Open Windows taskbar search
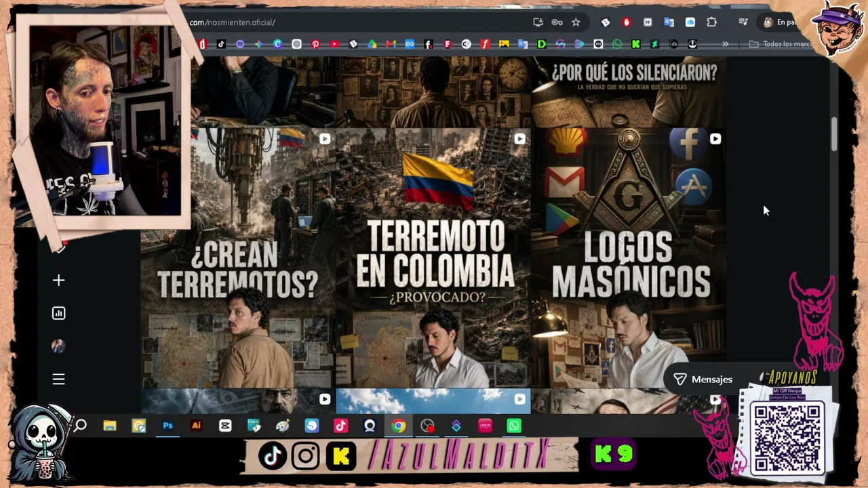 coord(80,426)
